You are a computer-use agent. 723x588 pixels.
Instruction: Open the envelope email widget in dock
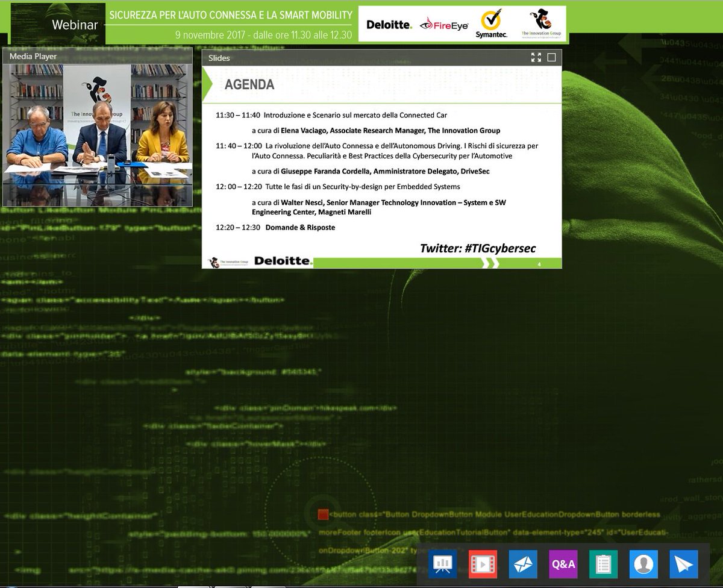click(523, 565)
